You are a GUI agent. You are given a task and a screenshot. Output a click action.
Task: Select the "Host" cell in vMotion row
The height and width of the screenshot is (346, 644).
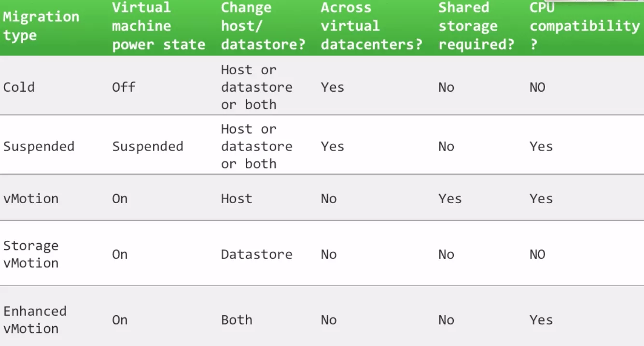237,199
